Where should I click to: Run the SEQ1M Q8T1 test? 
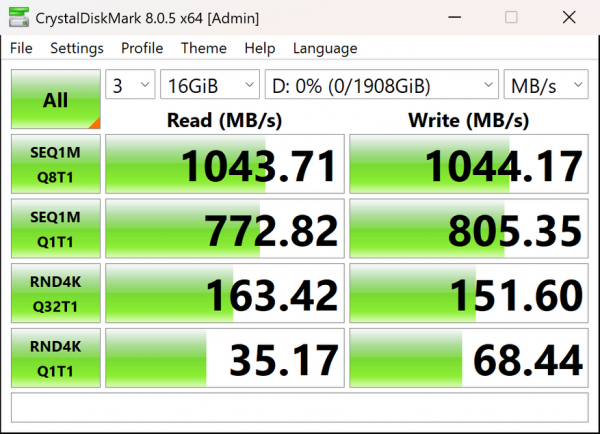56,164
